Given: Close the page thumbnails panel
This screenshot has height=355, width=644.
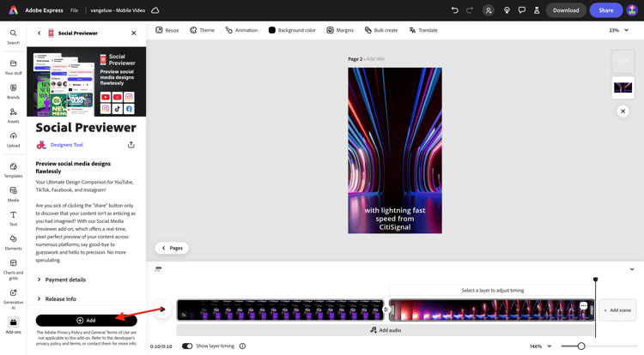Looking at the screenshot, I should click(623, 111).
